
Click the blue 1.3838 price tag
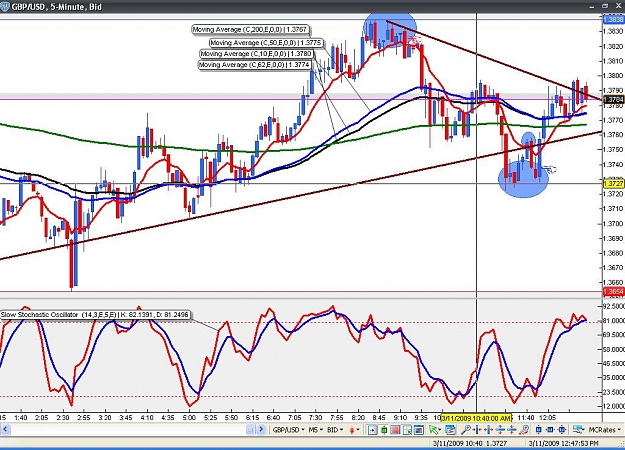(613, 19)
